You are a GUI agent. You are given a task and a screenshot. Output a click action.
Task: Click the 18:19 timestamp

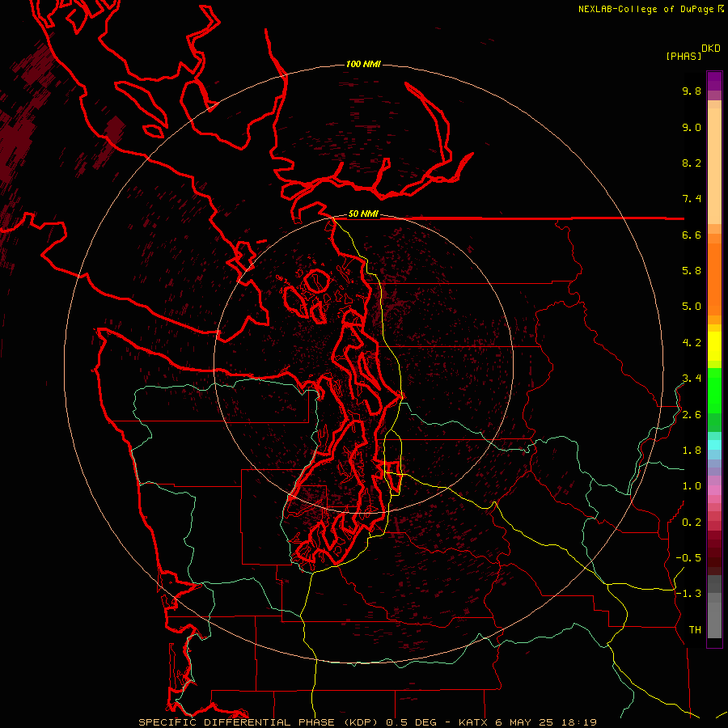tap(580, 722)
